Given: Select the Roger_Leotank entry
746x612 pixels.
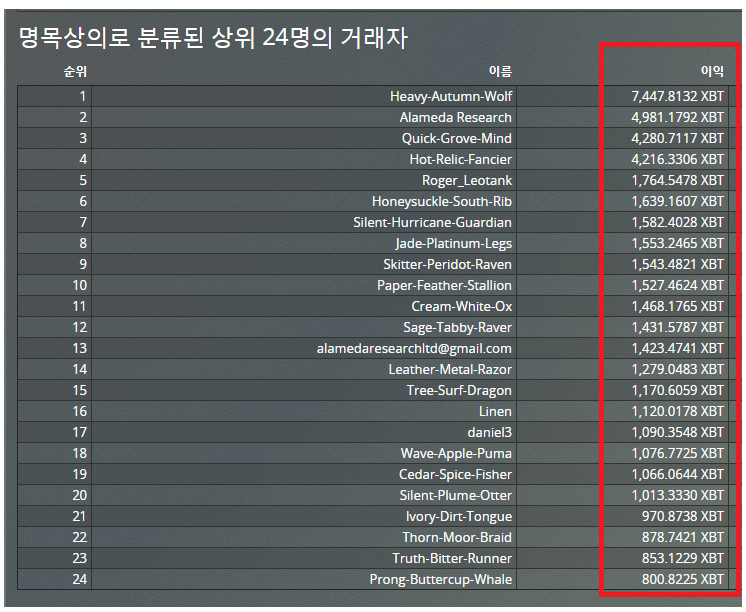Looking at the screenshot, I should point(467,180).
